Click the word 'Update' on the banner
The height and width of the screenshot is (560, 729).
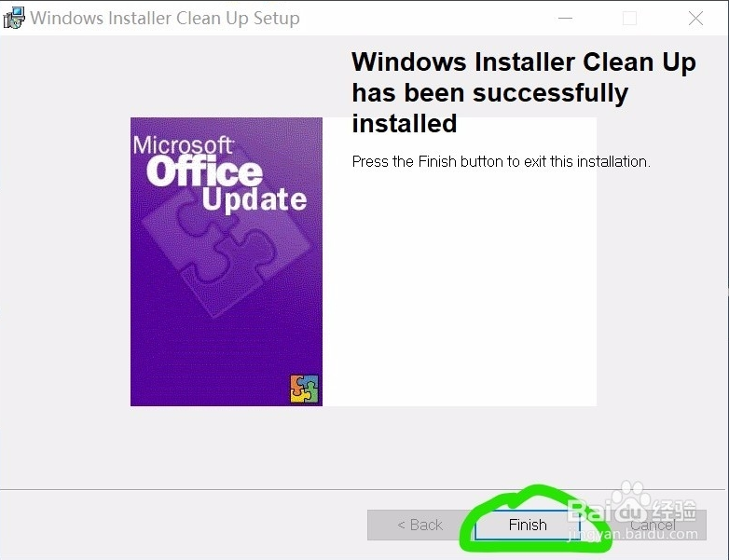[254, 199]
